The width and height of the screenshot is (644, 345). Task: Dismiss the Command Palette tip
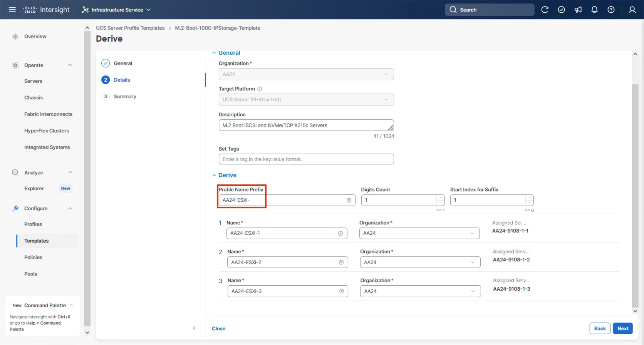tap(72, 305)
